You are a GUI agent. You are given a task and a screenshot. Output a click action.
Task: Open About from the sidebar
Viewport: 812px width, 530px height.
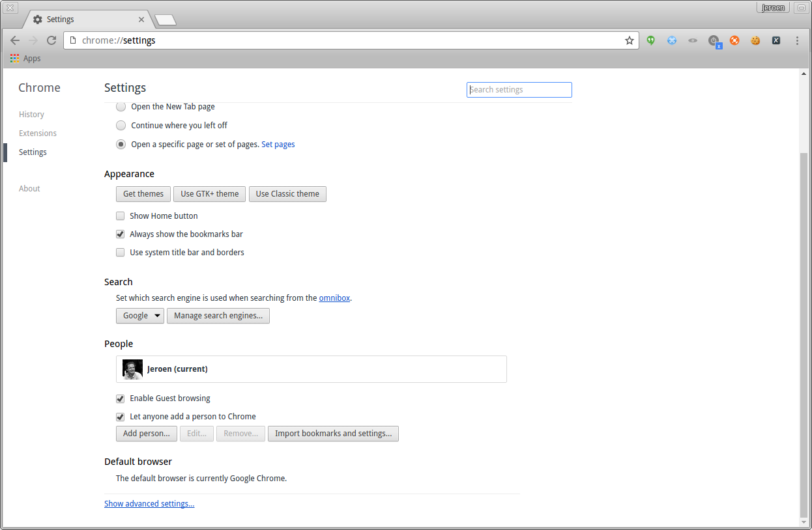pos(29,189)
